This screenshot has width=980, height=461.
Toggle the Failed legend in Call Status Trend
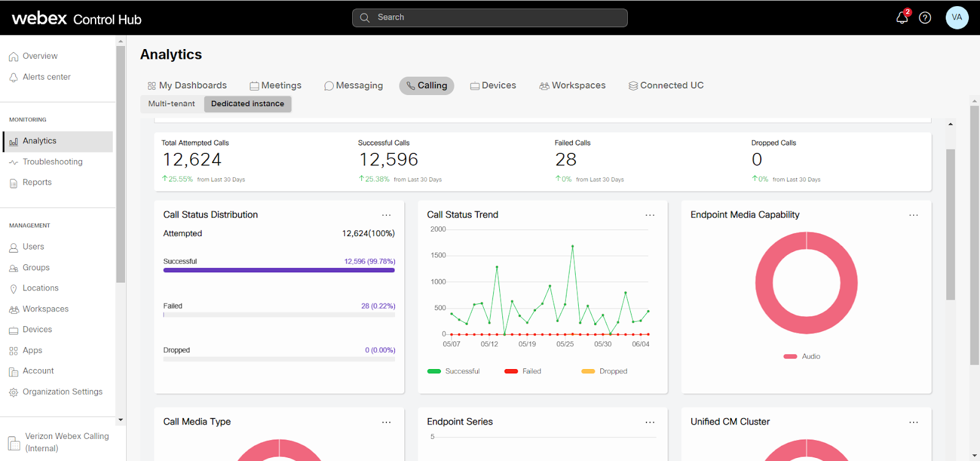point(522,371)
